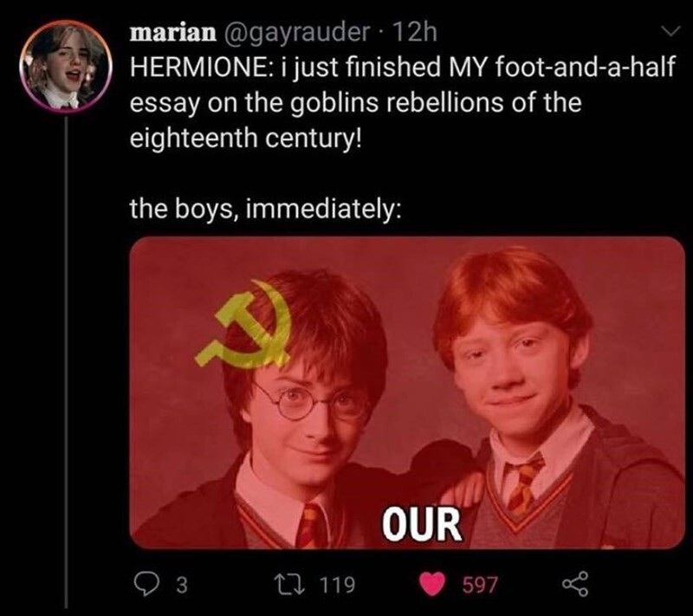693x616 pixels.
Task: Visit the @gayrauder handle
Action: [x=296, y=32]
